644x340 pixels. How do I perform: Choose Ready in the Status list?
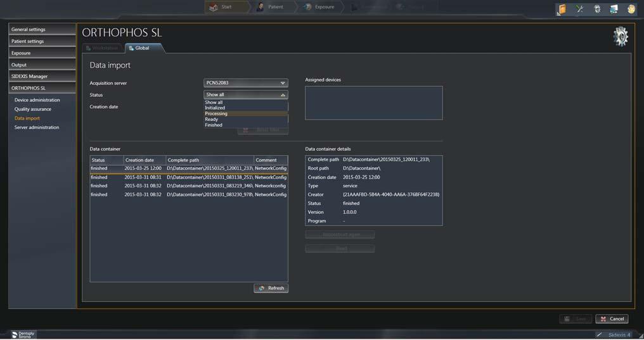245,120
